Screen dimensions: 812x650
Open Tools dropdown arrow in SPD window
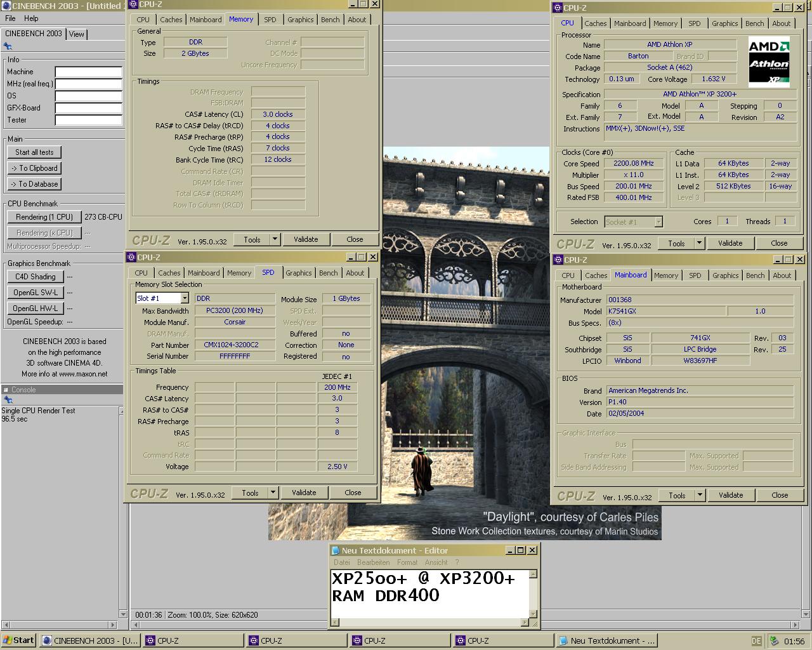click(x=273, y=493)
